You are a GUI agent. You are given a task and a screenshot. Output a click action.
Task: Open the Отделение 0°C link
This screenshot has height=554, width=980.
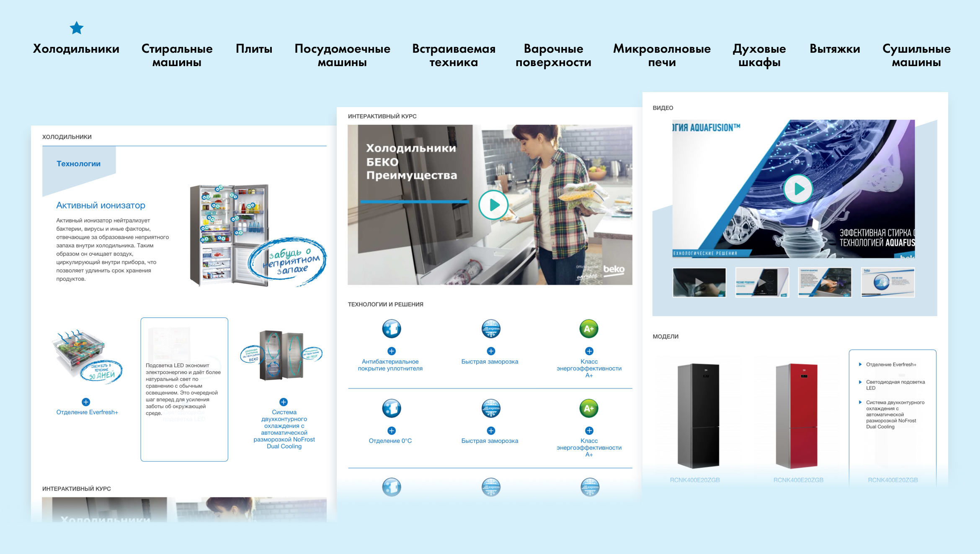click(390, 441)
